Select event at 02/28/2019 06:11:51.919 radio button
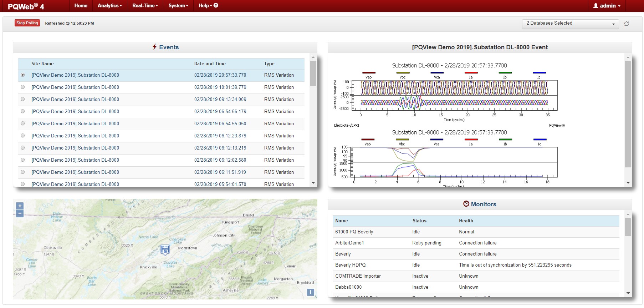The image size is (644, 308). [23, 172]
